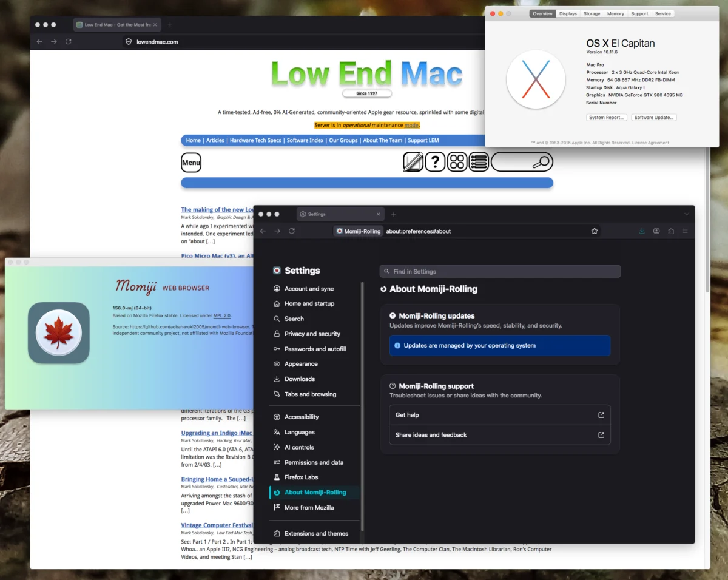The height and width of the screenshot is (580, 728).
Task: Switch to Support tab in About This Mac
Action: pyautogui.click(x=639, y=13)
